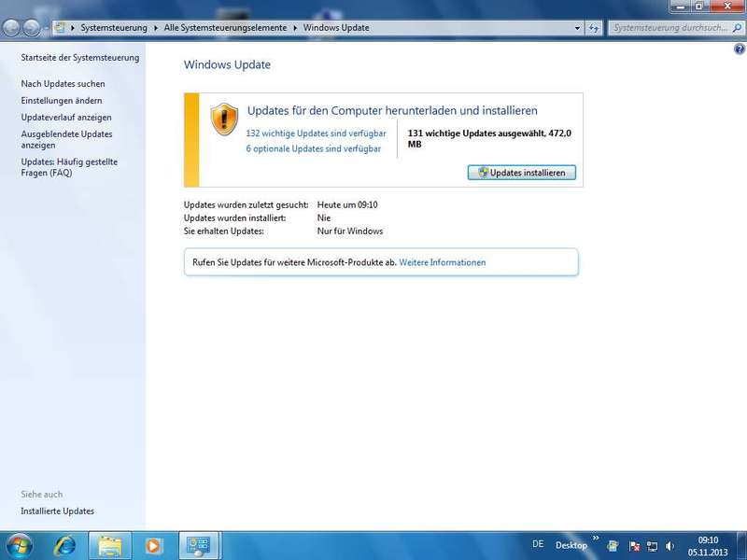The width and height of the screenshot is (747, 560).
Task: Expand the Desktop toolbar chevron in the taskbar
Action: pos(596,539)
